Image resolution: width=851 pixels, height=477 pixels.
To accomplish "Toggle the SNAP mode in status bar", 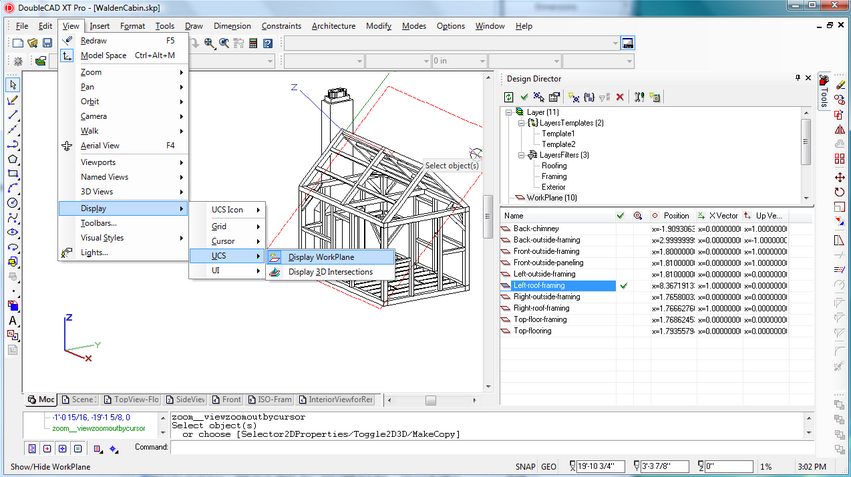I will pos(525,466).
